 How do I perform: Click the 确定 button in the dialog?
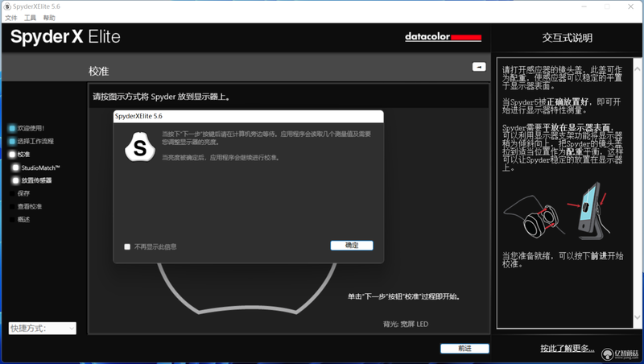[352, 246]
